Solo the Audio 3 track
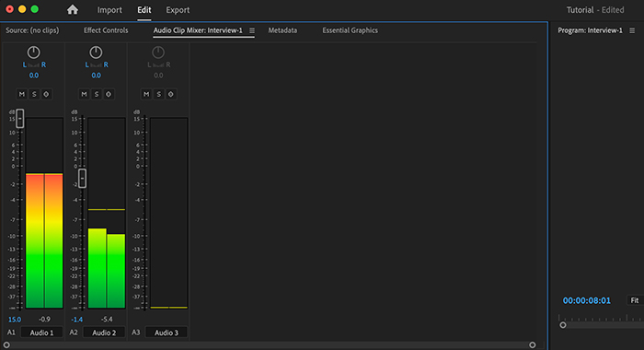This screenshot has height=350, width=644. click(x=158, y=94)
